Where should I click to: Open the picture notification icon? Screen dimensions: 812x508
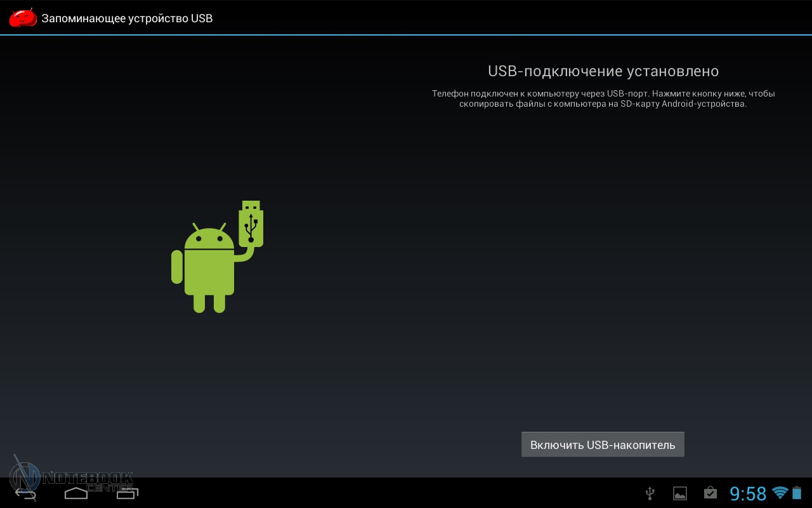tap(679, 493)
